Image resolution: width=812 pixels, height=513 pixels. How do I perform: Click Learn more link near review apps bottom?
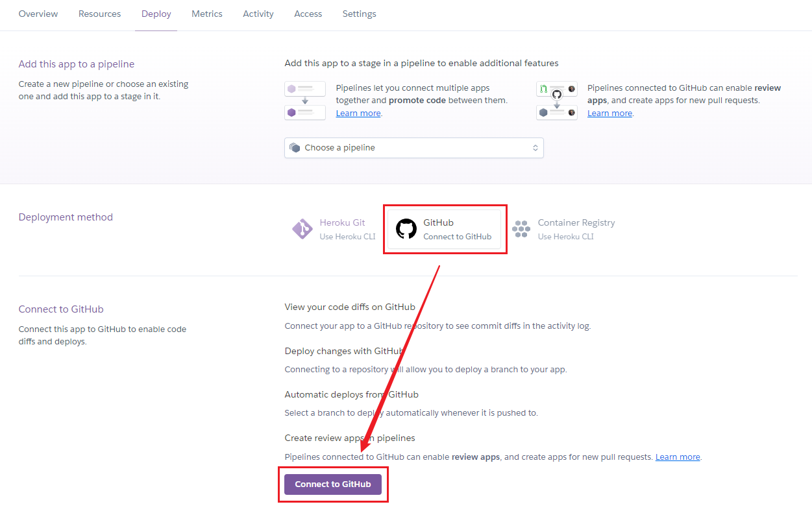pyautogui.click(x=678, y=457)
